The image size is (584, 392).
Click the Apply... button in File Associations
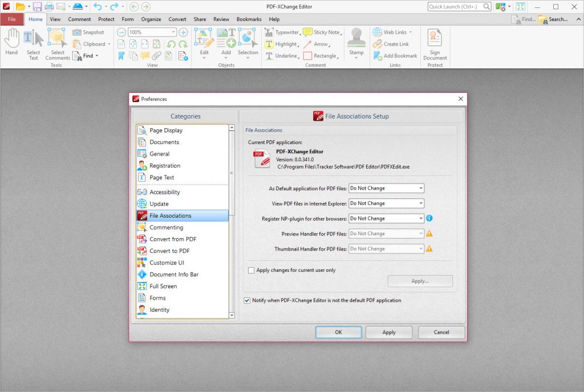point(420,281)
